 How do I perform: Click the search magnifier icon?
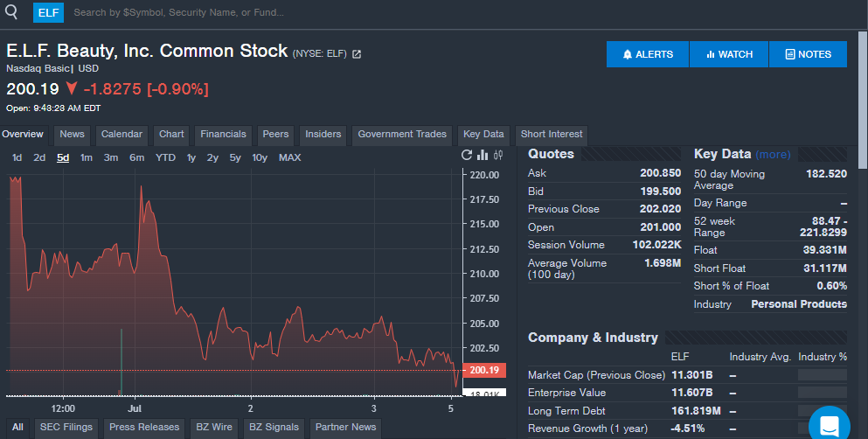(x=10, y=11)
